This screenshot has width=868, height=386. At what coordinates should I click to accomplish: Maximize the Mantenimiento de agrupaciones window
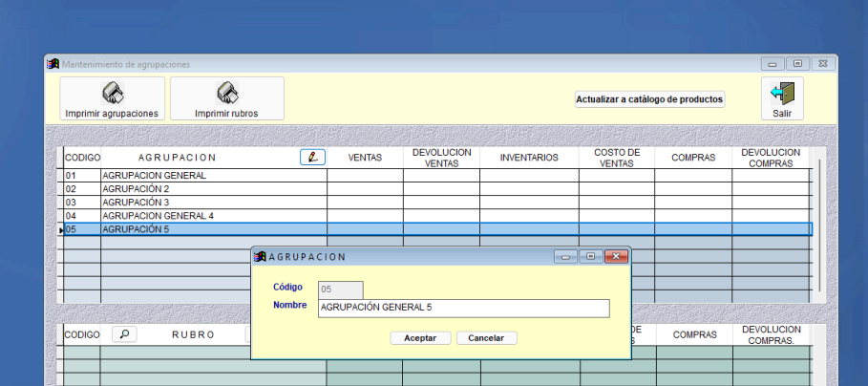797,64
